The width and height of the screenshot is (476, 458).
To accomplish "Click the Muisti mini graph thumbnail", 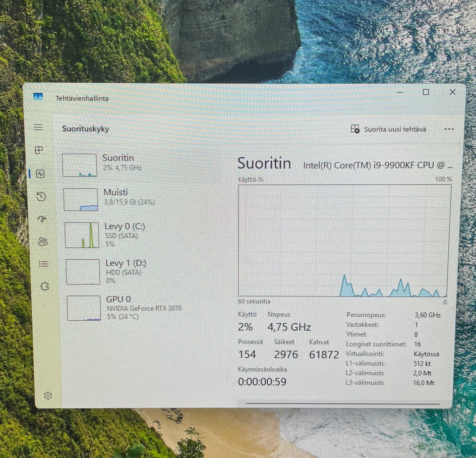I will pyautogui.click(x=81, y=199).
